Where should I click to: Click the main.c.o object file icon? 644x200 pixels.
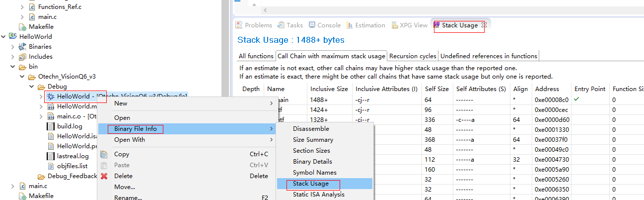(x=51, y=116)
